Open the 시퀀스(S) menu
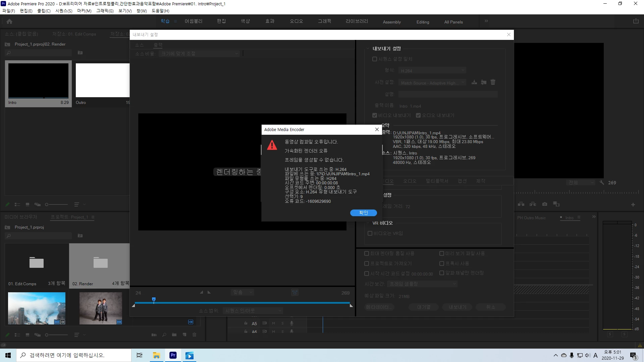The width and height of the screenshot is (644, 362). [64, 11]
